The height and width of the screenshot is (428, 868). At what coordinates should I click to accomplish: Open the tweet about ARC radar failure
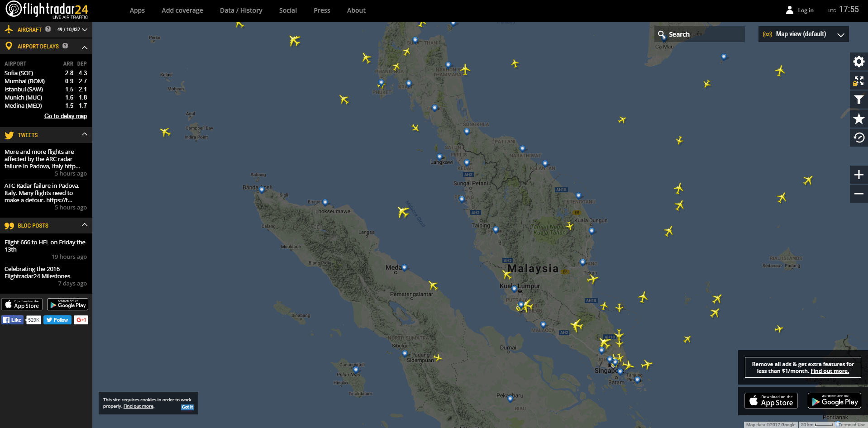pos(43,159)
